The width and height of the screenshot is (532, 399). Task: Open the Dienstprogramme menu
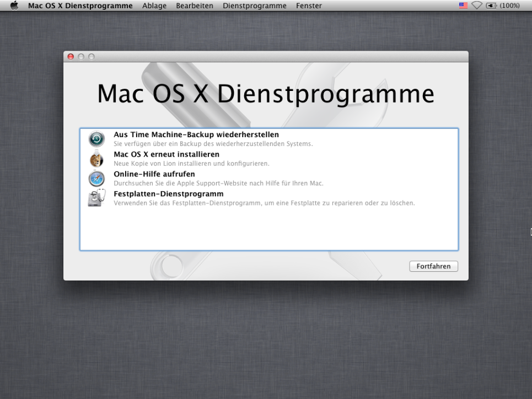point(255,6)
